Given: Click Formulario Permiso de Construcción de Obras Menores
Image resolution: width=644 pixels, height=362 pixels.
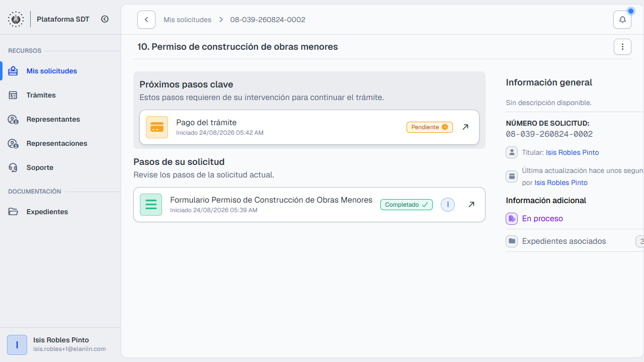Looking at the screenshot, I should (271, 200).
